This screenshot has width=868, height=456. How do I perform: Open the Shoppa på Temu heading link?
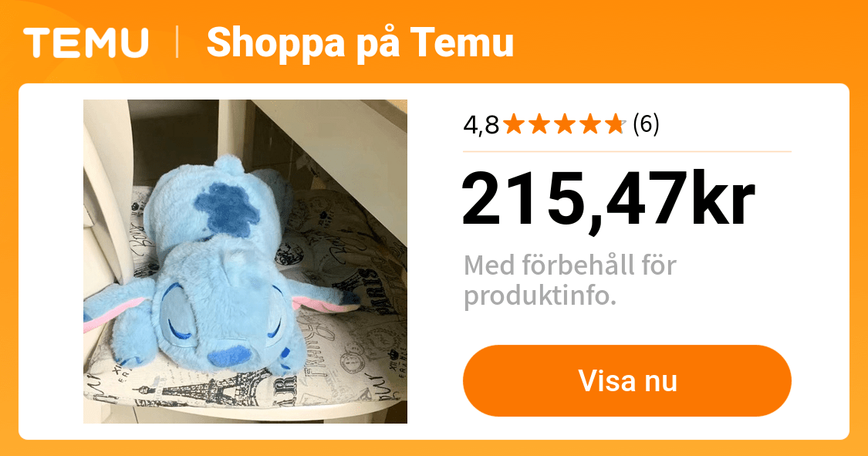(360, 42)
